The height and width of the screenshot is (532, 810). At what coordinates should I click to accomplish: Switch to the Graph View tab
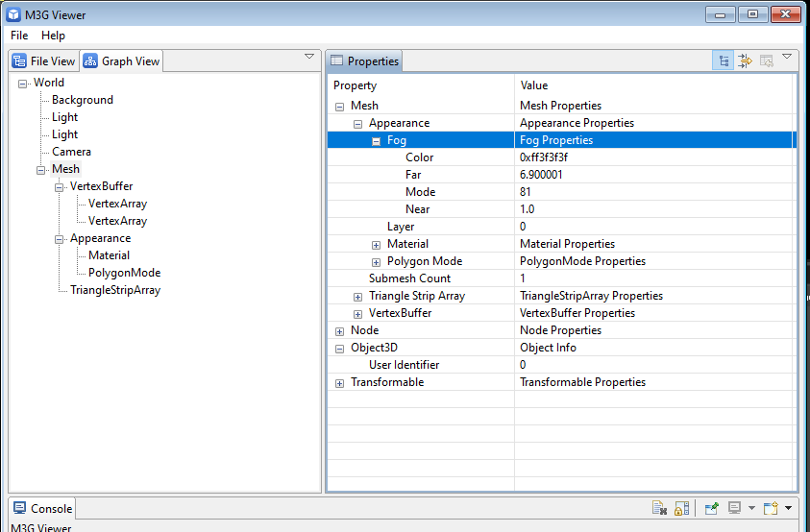pos(121,60)
